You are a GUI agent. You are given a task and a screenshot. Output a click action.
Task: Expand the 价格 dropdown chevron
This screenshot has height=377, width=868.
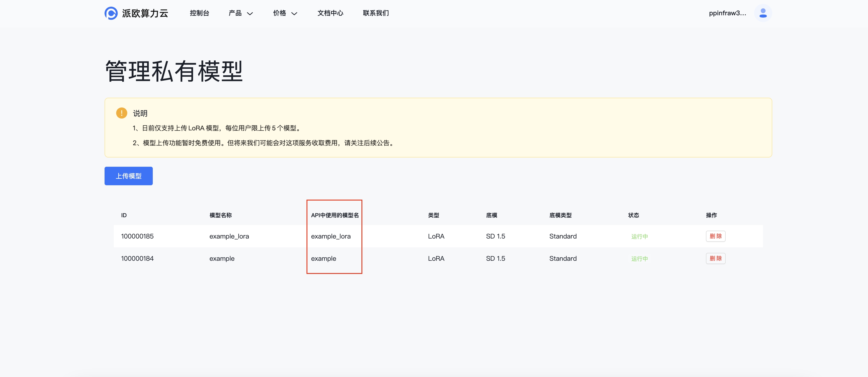(x=294, y=14)
